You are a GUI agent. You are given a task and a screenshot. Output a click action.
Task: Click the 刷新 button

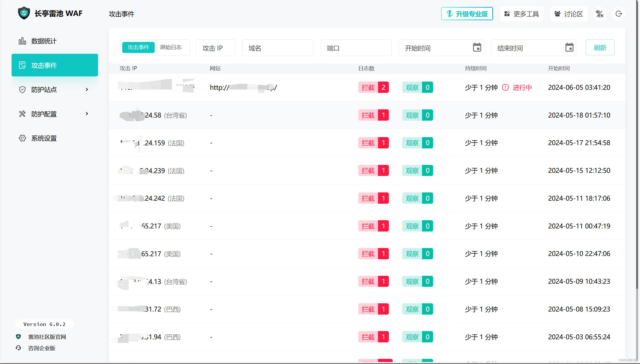pyautogui.click(x=600, y=48)
